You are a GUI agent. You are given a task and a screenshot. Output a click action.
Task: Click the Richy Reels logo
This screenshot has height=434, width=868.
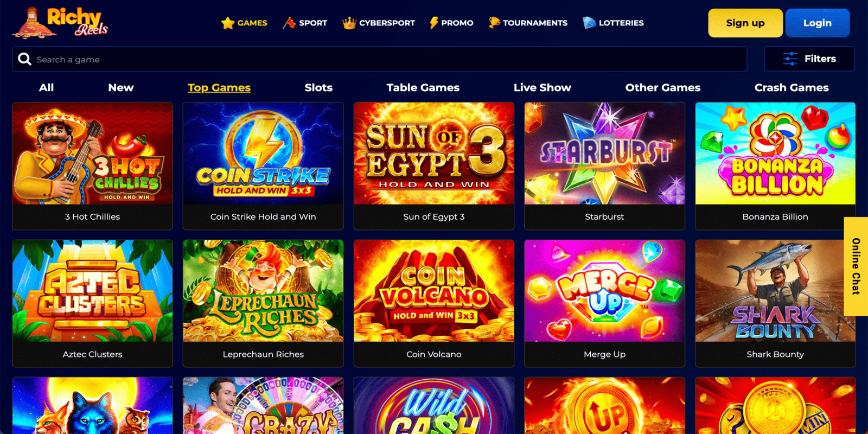tap(60, 23)
